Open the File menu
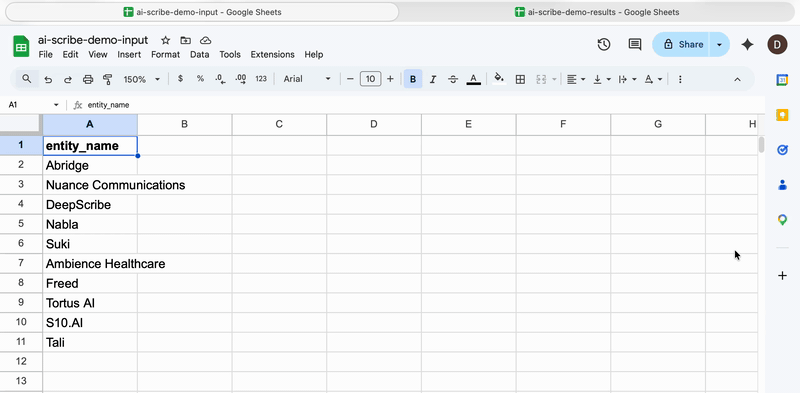The width and height of the screenshot is (800, 393). 45,55
